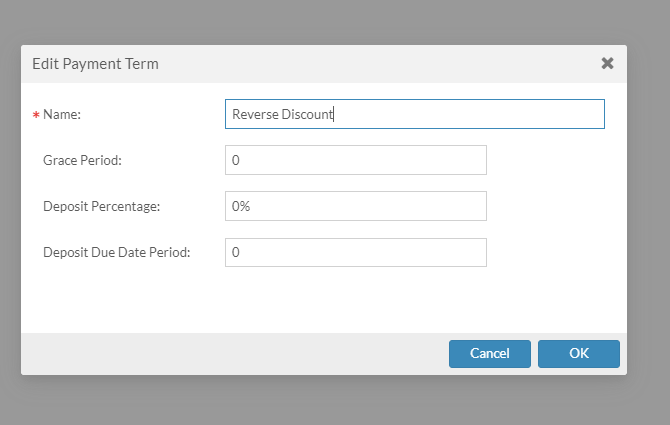The height and width of the screenshot is (425, 670).
Task: Click the red required asterisk marker
Action: pyautogui.click(x=36, y=116)
